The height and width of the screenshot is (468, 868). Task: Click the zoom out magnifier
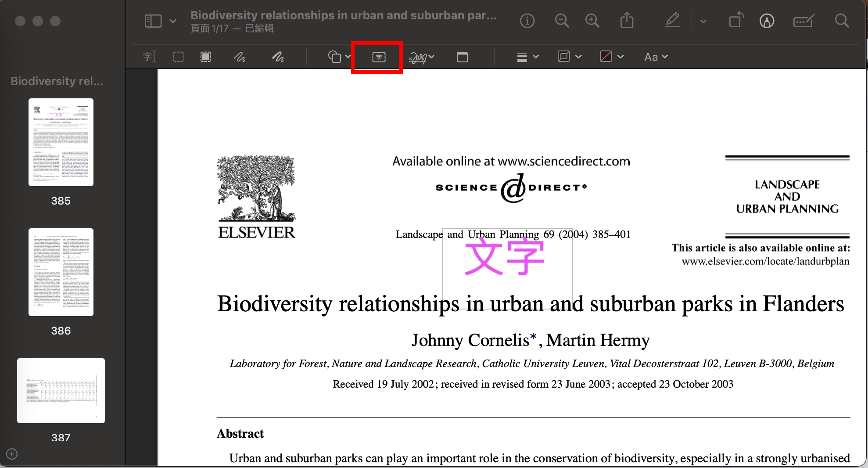click(561, 21)
